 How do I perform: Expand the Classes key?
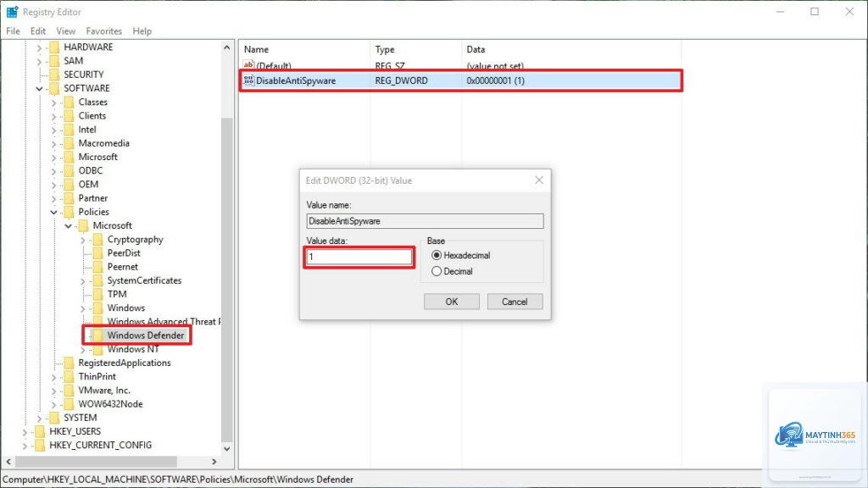[x=53, y=103]
